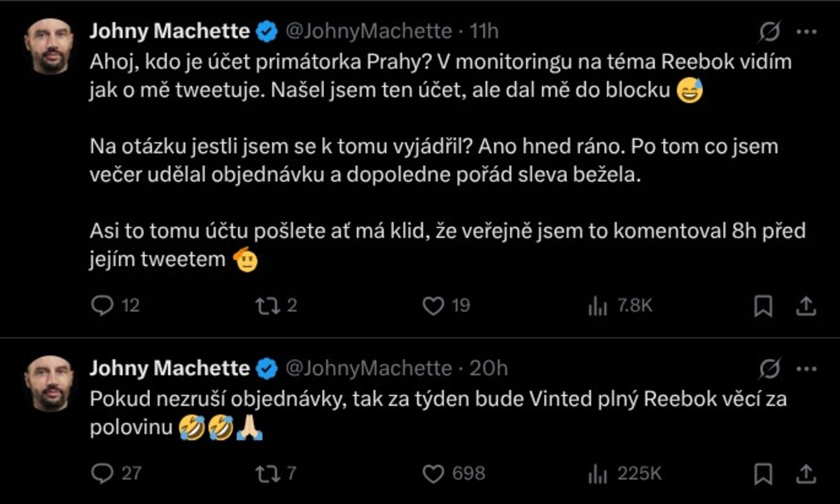The height and width of the screenshot is (504, 840).
Task: Open Johny Machette profile from first tweet name
Action: (169, 31)
